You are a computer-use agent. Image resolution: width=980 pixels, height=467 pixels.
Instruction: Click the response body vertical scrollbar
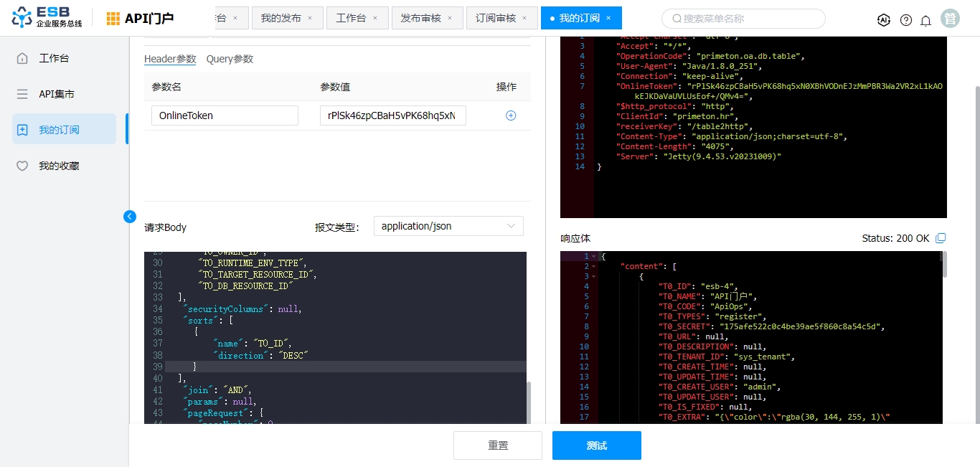pos(943,265)
